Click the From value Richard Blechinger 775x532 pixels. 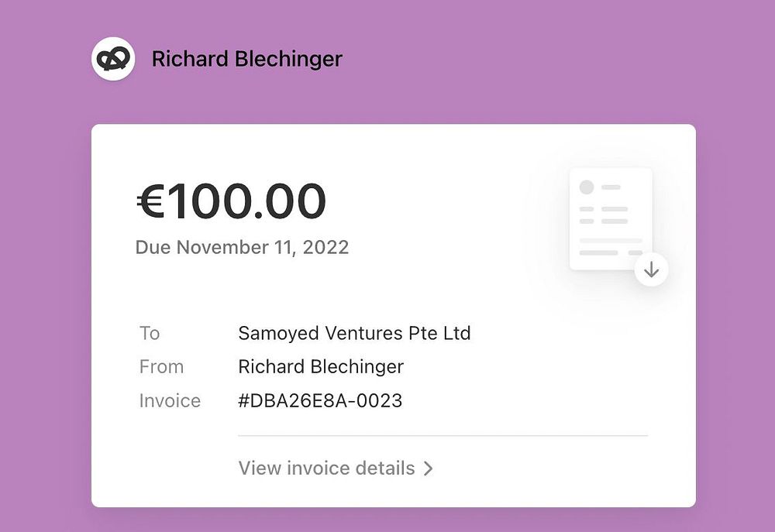[321, 366]
